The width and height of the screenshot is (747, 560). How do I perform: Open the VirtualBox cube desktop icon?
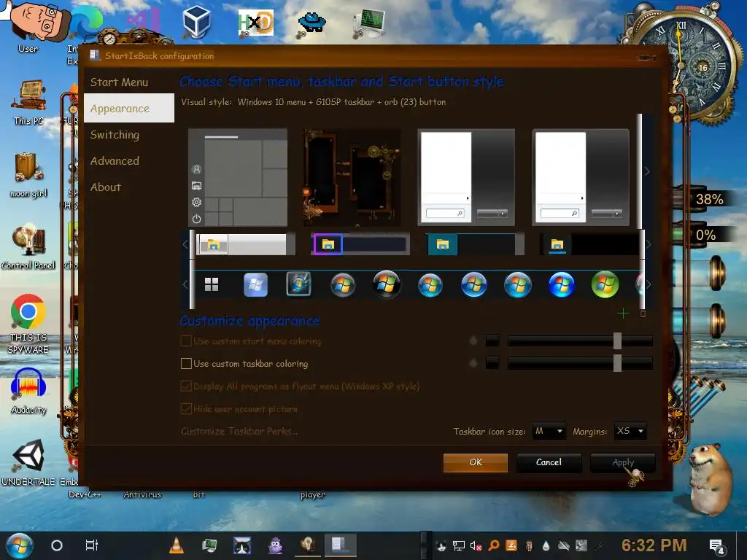tap(196, 22)
